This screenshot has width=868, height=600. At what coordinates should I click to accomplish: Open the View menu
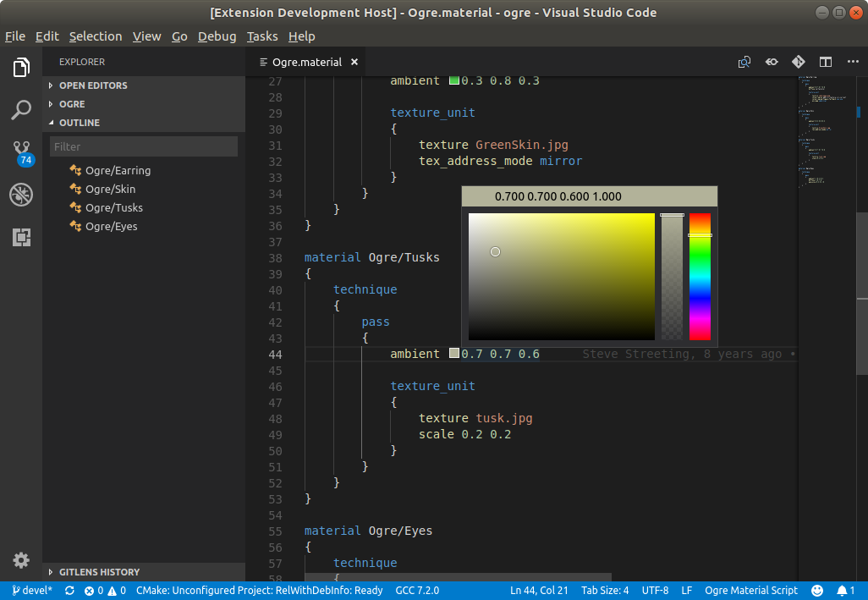pyautogui.click(x=146, y=36)
